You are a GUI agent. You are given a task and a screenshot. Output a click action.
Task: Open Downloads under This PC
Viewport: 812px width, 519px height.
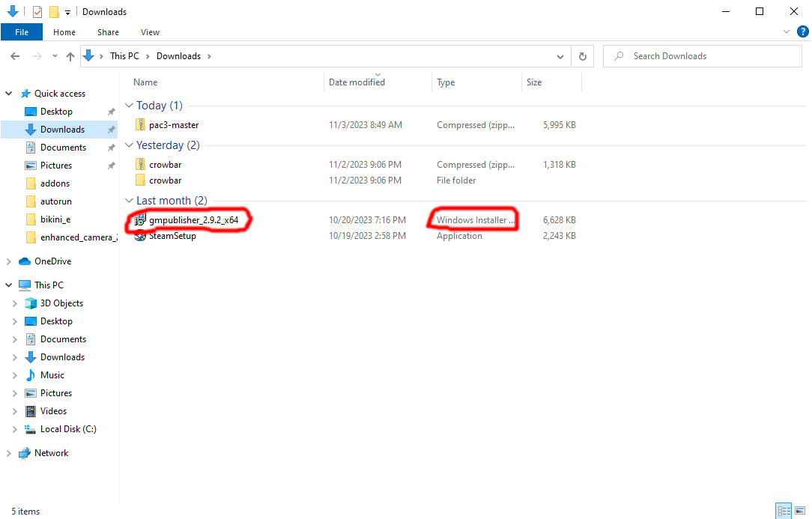(x=63, y=357)
